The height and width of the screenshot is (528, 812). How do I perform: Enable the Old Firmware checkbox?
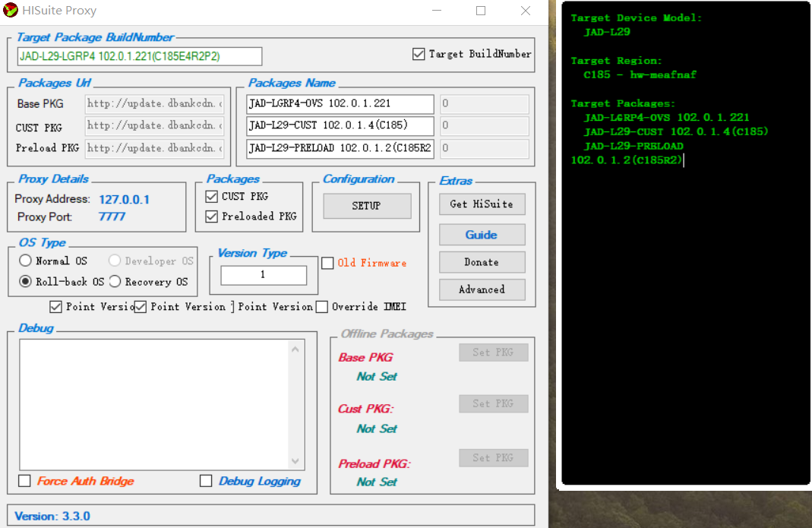click(327, 263)
